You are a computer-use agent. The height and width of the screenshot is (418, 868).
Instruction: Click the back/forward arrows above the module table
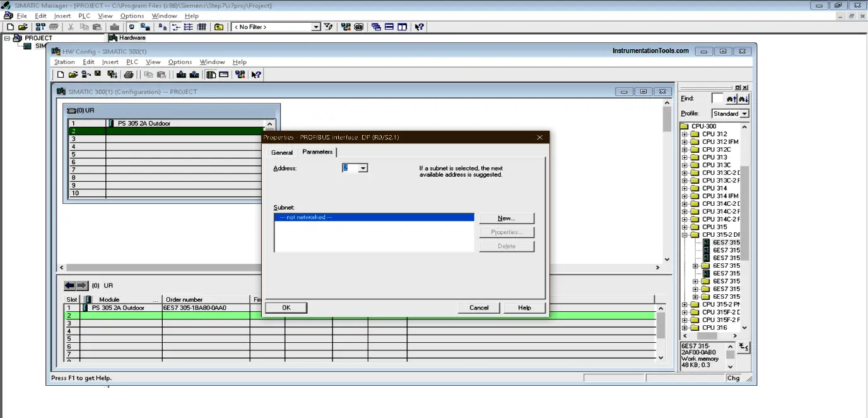pos(76,285)
